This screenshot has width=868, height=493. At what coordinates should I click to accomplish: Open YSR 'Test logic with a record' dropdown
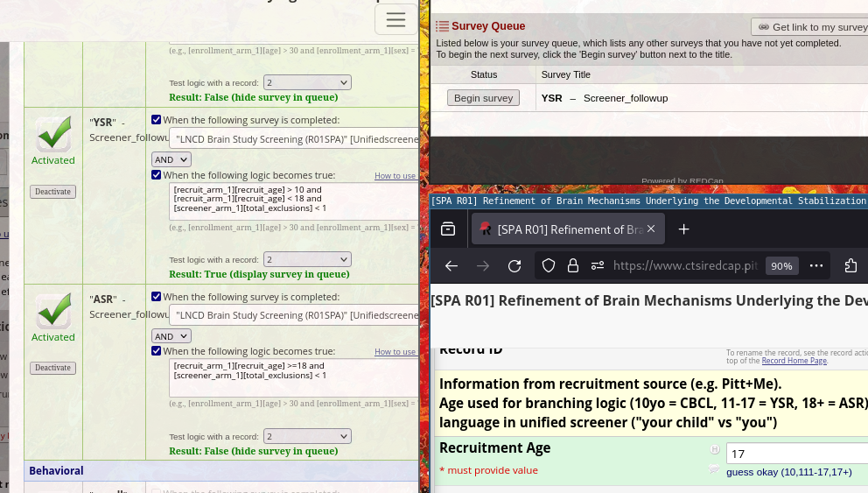(x=307, y=259)
